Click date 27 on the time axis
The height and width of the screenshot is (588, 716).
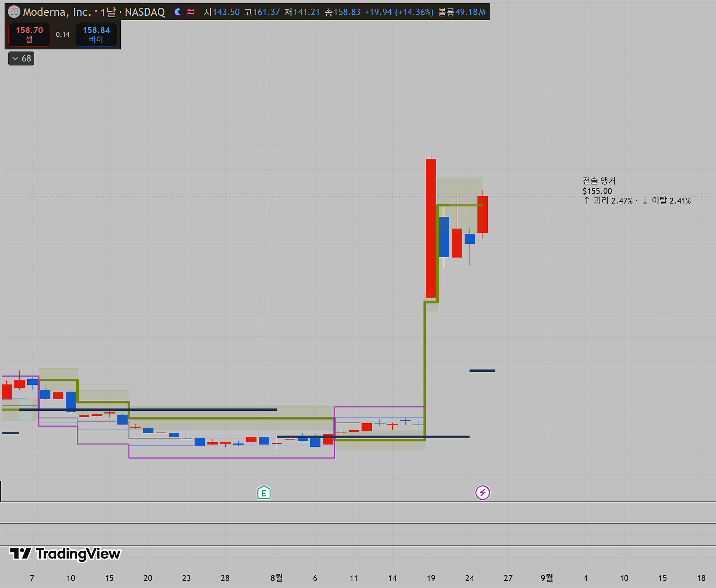508,578
